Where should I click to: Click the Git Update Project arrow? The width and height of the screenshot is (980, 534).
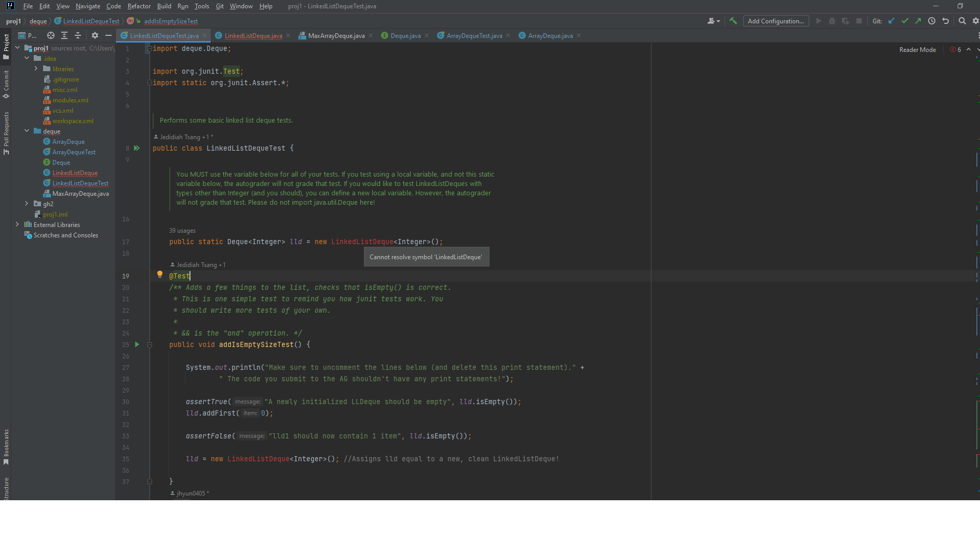tap(891, 21)
